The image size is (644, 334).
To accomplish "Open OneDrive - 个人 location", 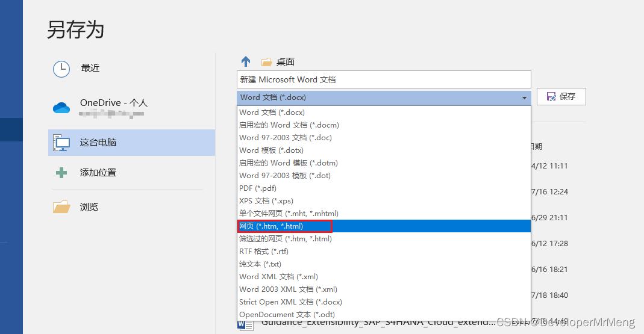I will 131,108.
